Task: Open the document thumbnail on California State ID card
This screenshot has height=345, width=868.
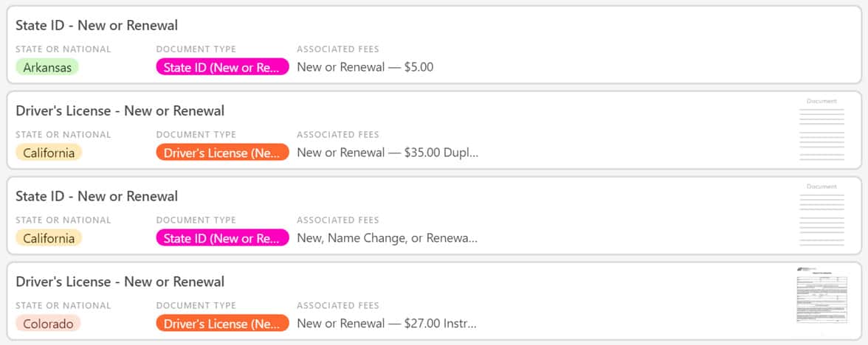Action: pyautogui.click(x=822, y=216)
